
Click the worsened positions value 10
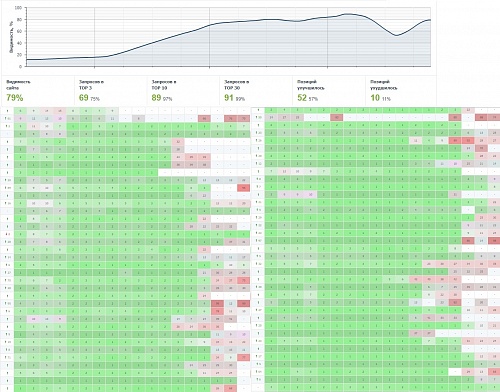click(x=375, y=98)
